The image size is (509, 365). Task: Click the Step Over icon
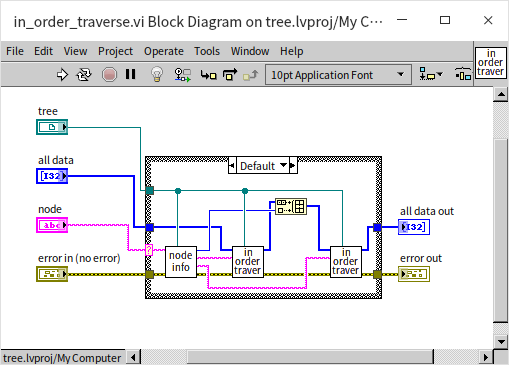(x=230, y=75)
